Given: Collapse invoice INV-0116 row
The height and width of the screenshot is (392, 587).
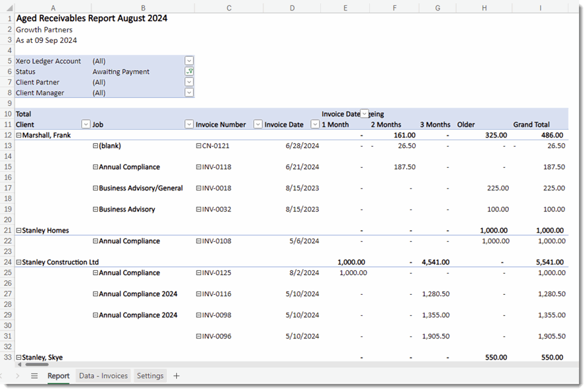Looking at the screenshot, I should pos(199,294).
